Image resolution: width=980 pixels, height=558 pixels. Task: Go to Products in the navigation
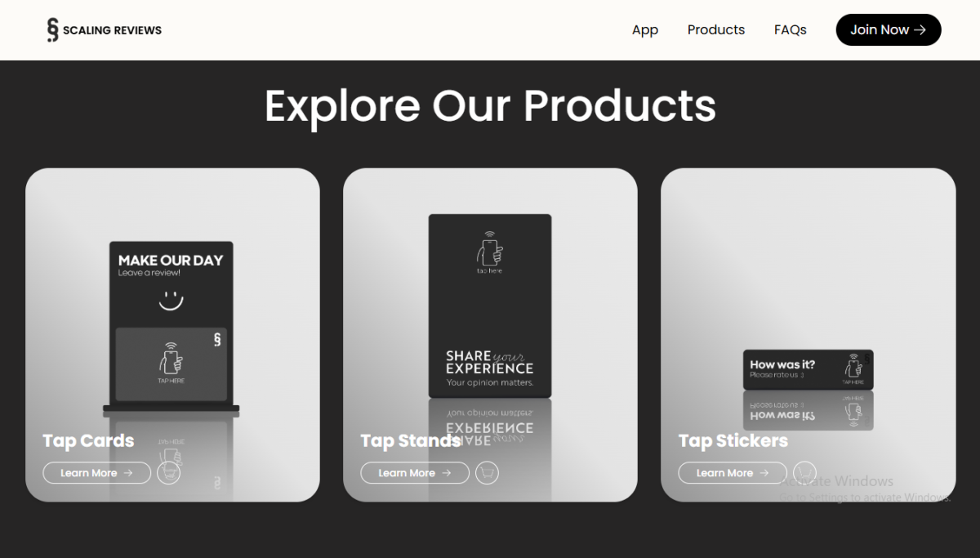716,29
